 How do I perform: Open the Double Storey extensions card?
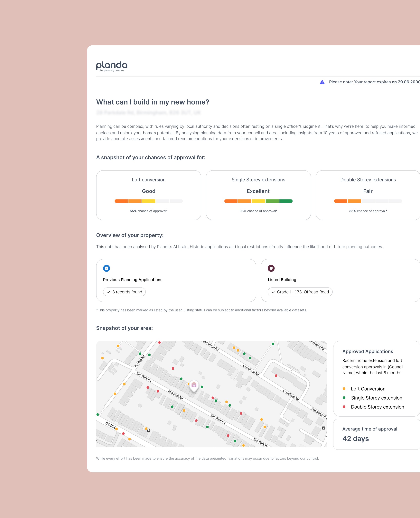click(368, 195)
